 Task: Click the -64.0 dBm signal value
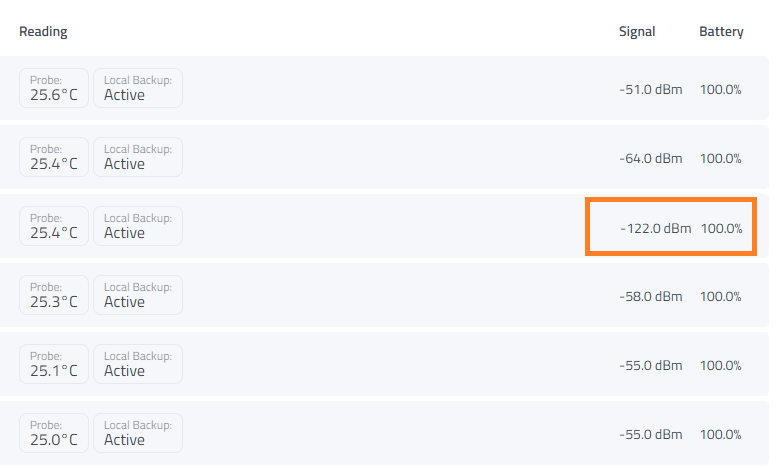pos(651,158)
